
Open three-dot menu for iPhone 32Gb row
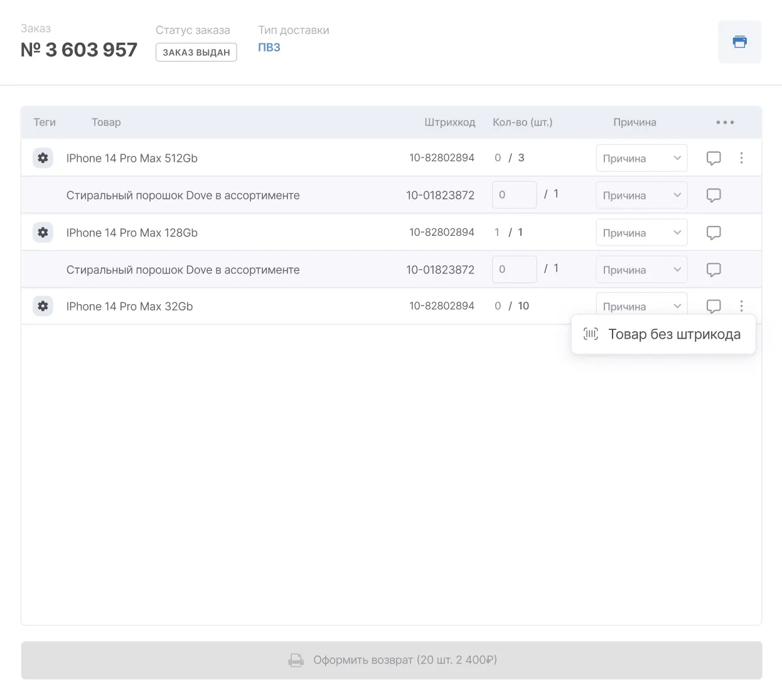pyautogui.click(x=741, y=306)
